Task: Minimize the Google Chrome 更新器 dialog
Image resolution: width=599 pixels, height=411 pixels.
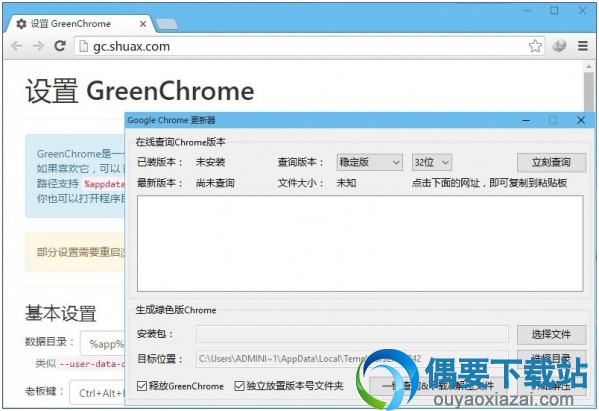Action: pos(526,120)
